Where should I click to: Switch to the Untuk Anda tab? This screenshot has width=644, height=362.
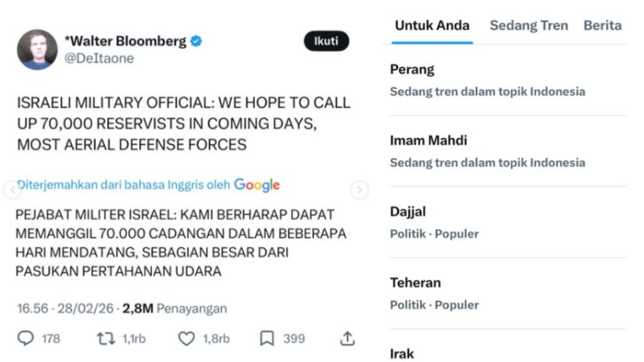tap(432, 26)
